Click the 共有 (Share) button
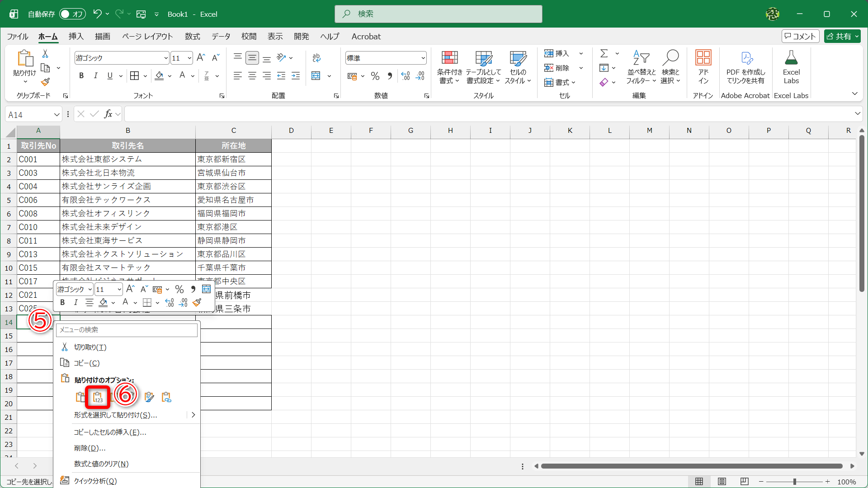The width and height of the screenshot is (868, 488). click(842, 36)
